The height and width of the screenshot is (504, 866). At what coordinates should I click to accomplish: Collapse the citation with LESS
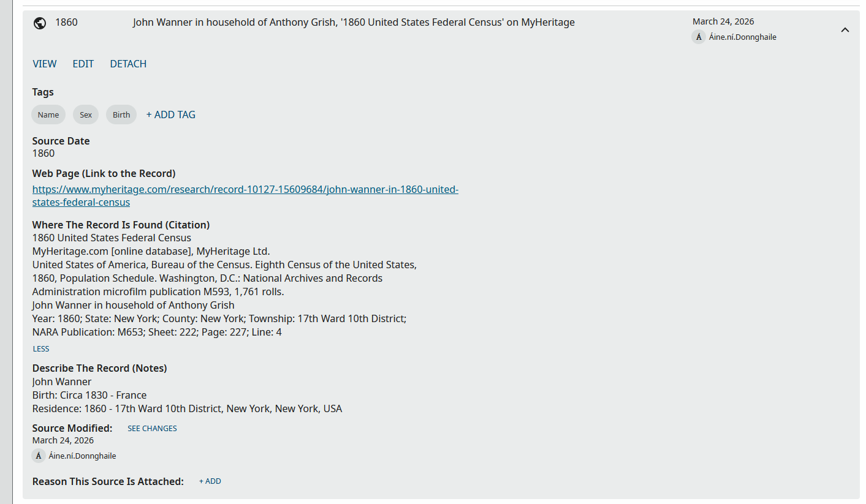pyautogui.click(x=41, y=348)
